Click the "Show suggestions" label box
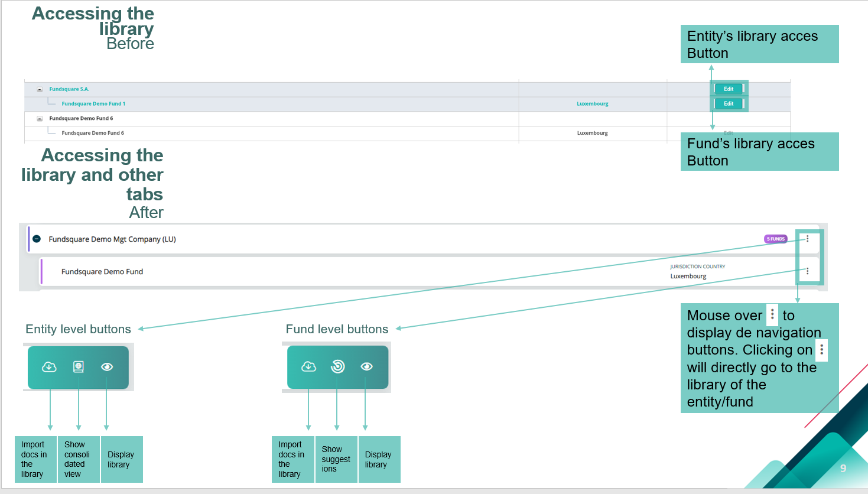868x494 pixels. pos(336,459)
